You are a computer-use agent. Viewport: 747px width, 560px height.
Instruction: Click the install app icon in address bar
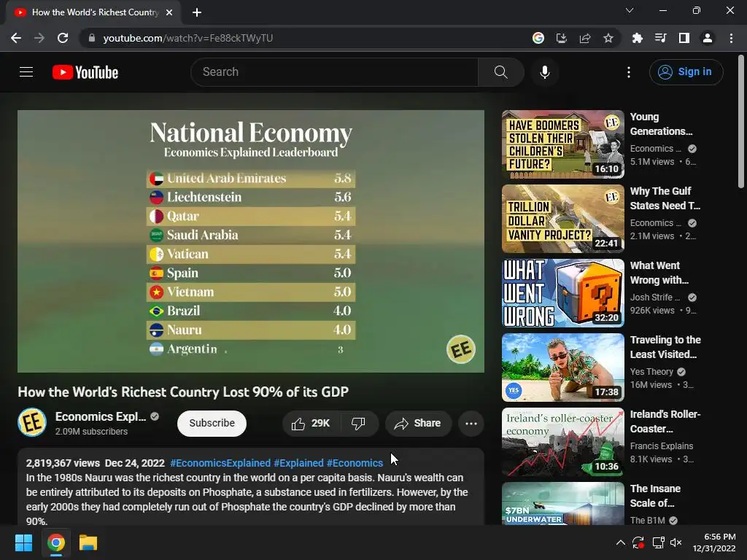pyautogui.click(x=562, y=38)
